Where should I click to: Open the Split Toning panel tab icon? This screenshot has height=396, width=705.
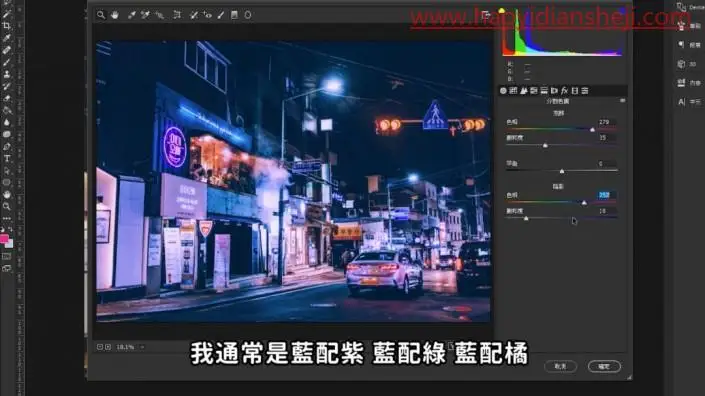(544, 91)
